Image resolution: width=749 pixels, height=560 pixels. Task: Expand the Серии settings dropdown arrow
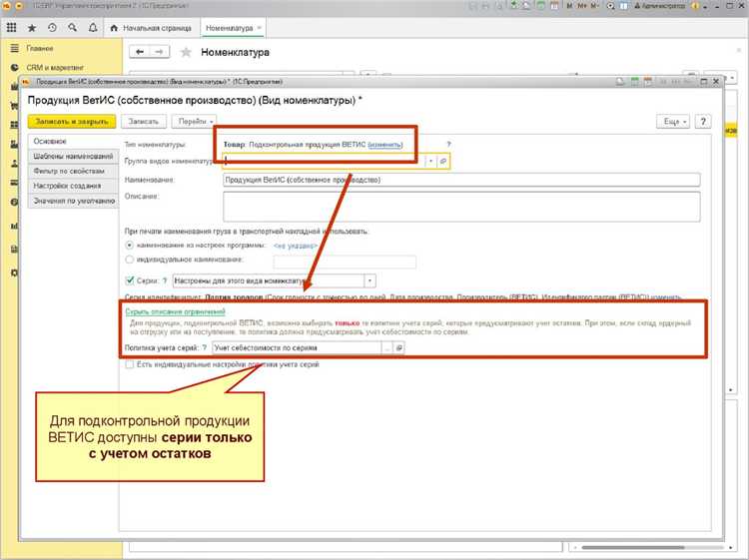(x=370, y=280)
